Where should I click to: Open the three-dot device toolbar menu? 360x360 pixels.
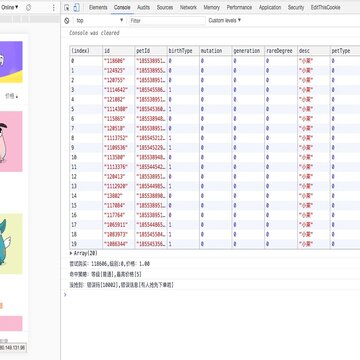(x=54, y=7)
